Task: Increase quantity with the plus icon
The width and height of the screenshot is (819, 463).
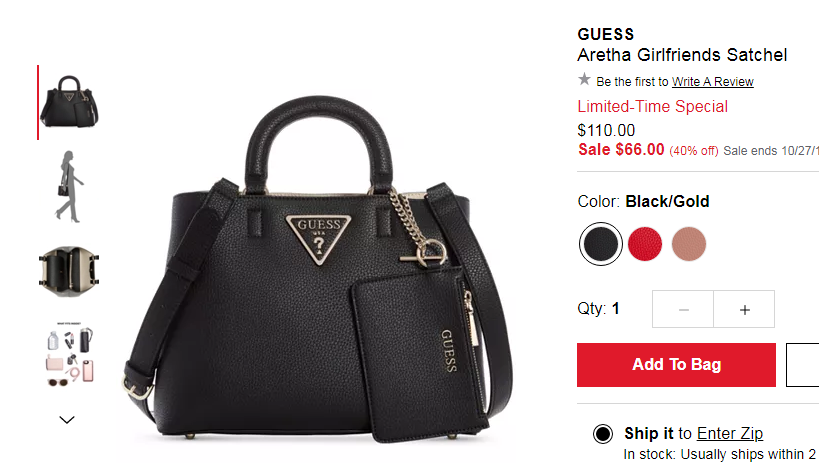Action: coord(744,309)
